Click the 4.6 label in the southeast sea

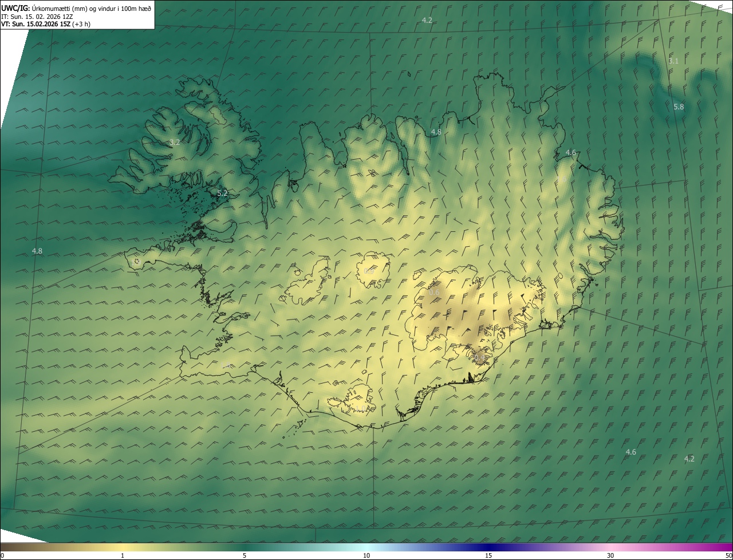tap(630, 452)
